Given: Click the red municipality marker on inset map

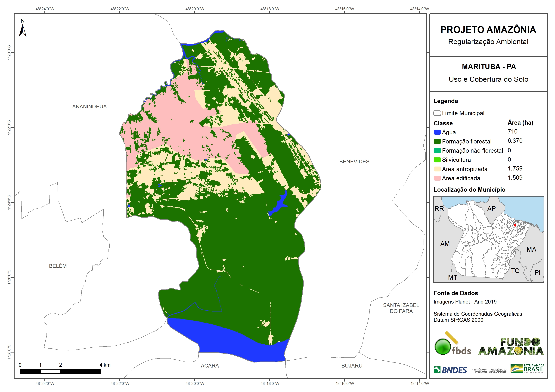Looking at the screenshot, I should pyautogui.click(x=515, y=225).
